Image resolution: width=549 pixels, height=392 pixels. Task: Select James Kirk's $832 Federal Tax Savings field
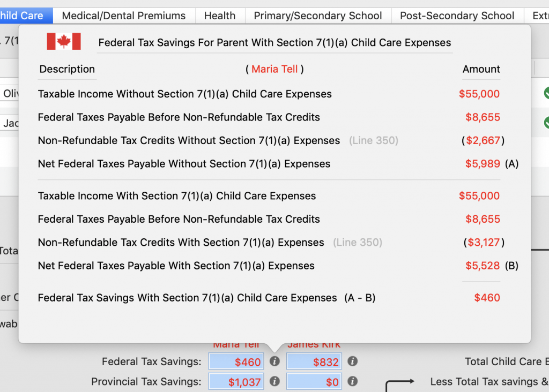pos(314,362)
